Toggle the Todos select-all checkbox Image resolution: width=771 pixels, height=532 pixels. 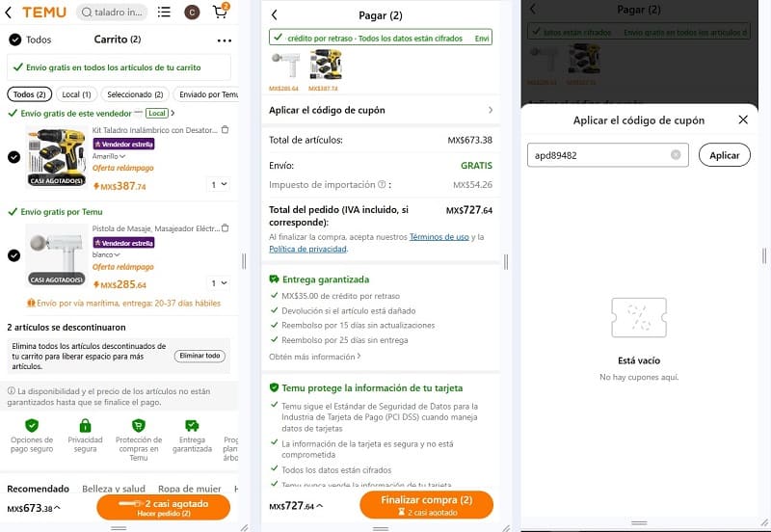click(14, 40)
